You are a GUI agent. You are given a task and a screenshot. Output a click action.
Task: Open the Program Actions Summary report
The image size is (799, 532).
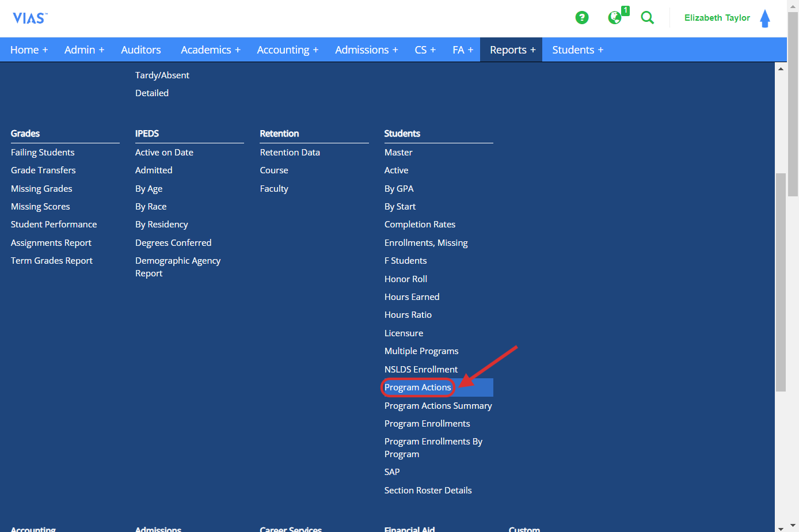coord(438,405)
